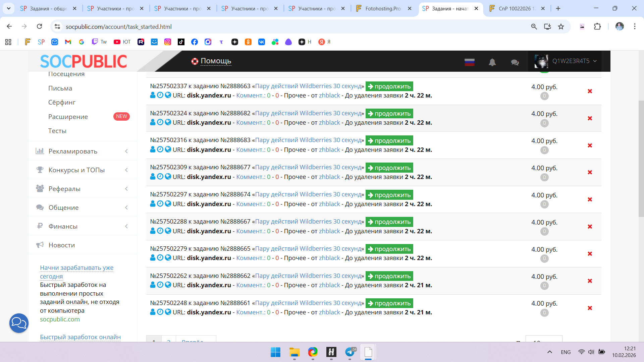Image resolution: width=644 pixels, height=362 pixels.
Task: Switch to the Fotohosting.Pro browser tab
Action: pyautogui.click(x=383, y=8)
